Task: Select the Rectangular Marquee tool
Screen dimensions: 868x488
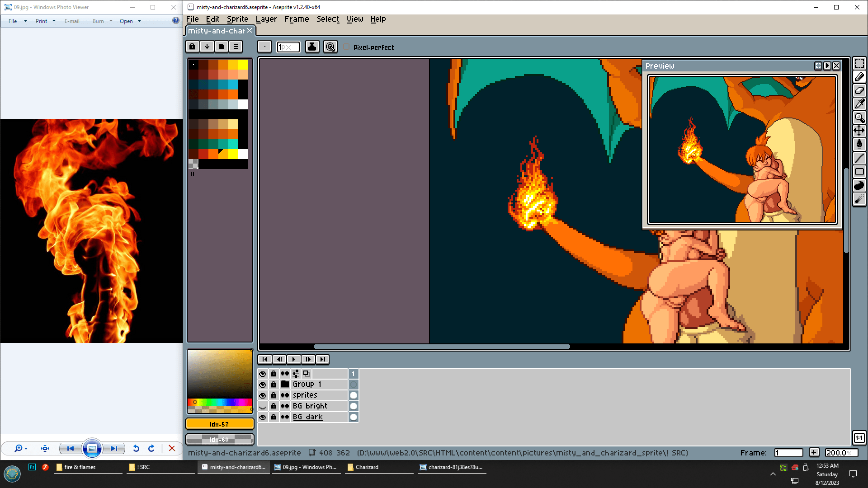Action: pyautogui.click(x=859, y=63)
